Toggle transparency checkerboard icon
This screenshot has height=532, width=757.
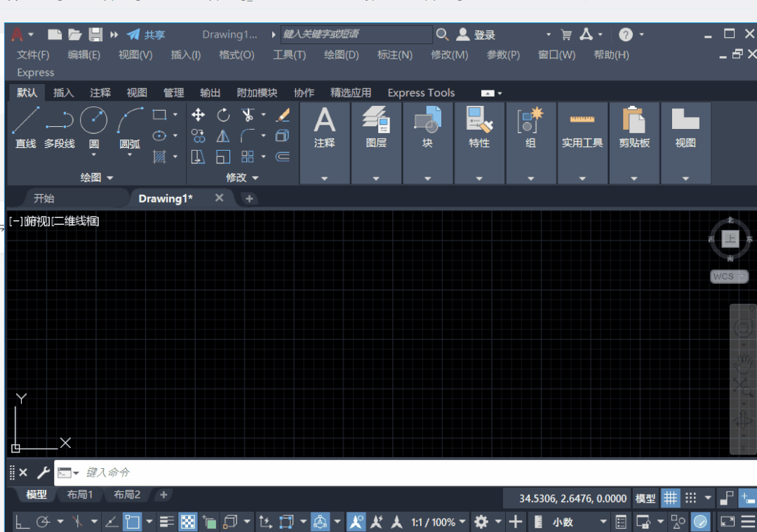tap(188, 522)
